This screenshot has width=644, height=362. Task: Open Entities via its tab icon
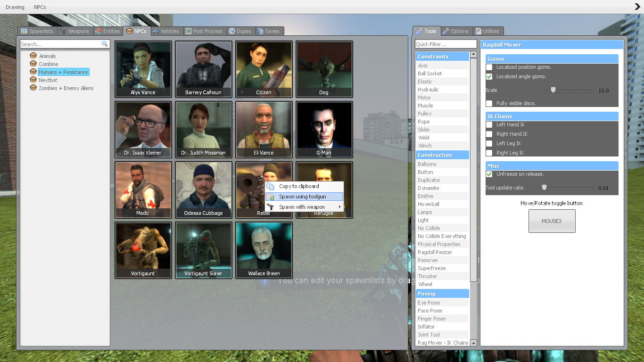(x=99, y=31)
